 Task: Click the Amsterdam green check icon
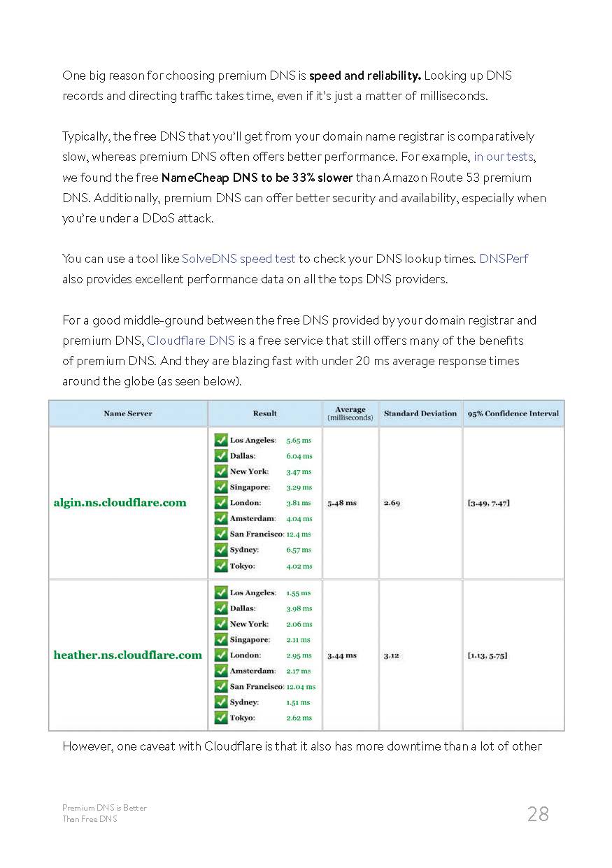(221, 518)
